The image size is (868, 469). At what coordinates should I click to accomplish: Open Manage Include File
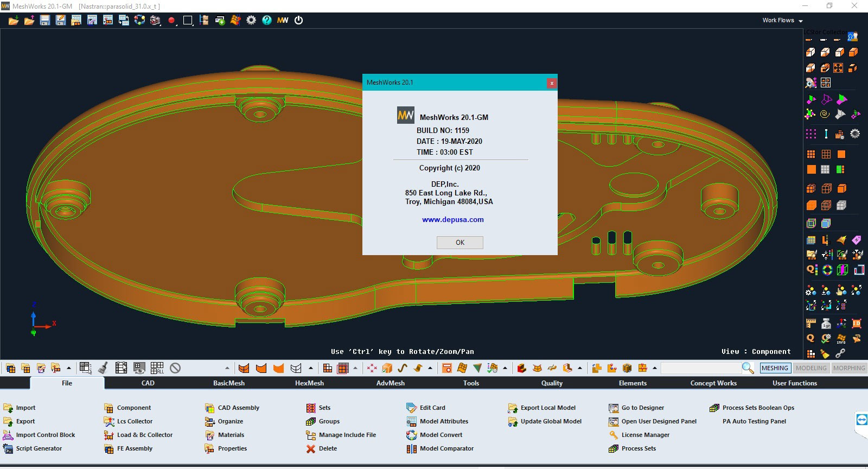[x=341, y=435]
